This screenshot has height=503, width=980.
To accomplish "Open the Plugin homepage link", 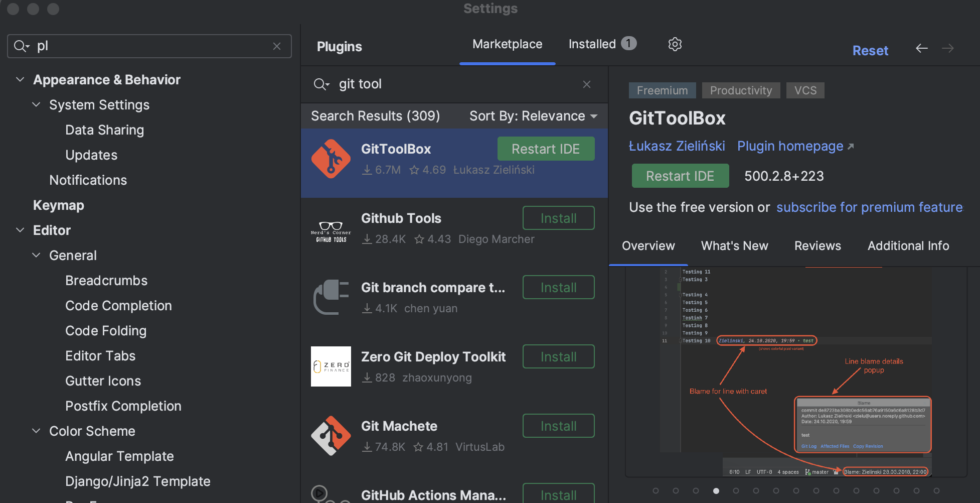I will [795, 146].
